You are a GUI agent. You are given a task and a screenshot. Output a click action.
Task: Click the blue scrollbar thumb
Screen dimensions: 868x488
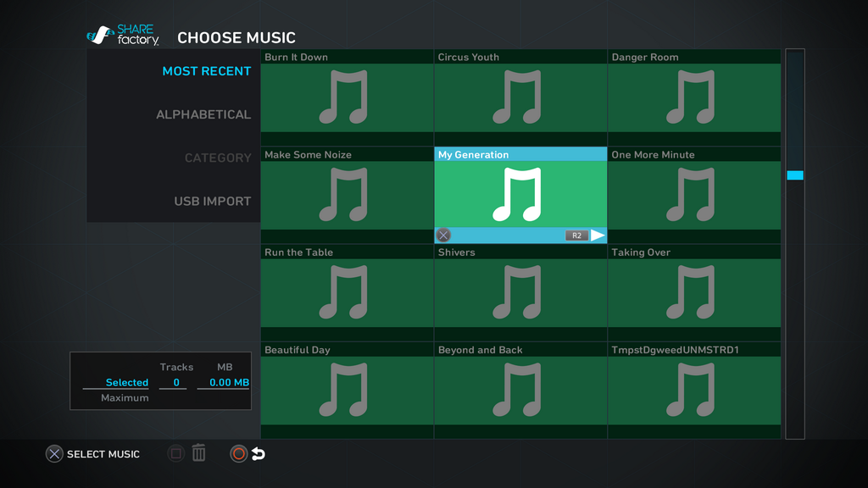(x=794, y=175)
